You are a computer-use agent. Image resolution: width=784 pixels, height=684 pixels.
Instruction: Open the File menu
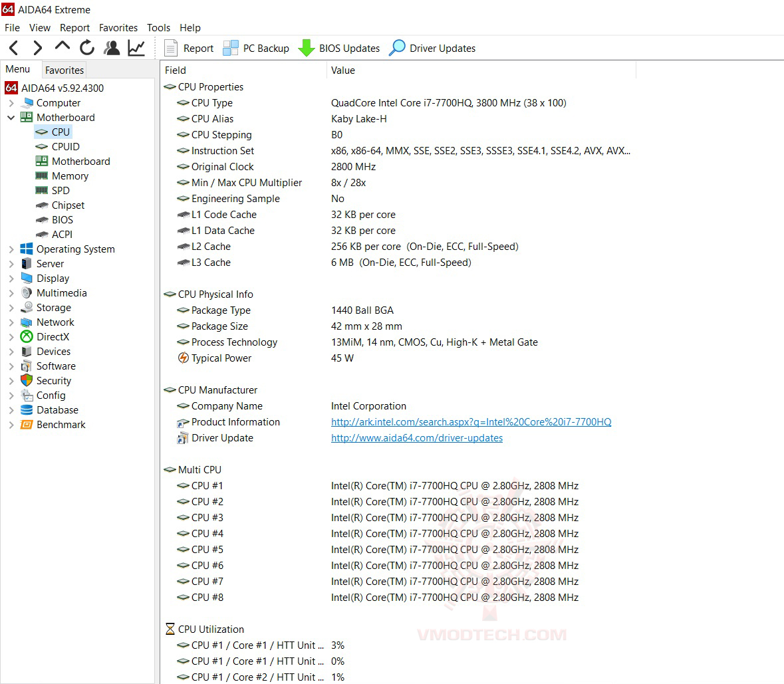point(12,27)
